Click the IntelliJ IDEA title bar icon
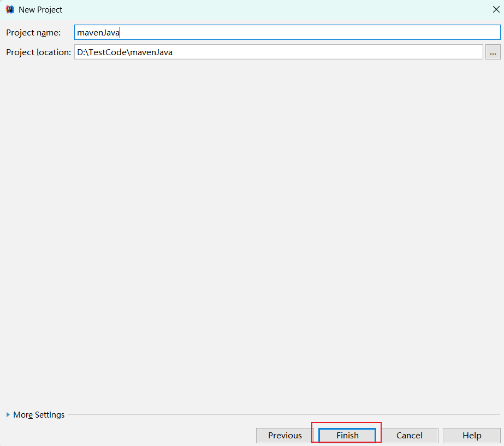This screenshot has height=446, width=504. coord(10,10)
